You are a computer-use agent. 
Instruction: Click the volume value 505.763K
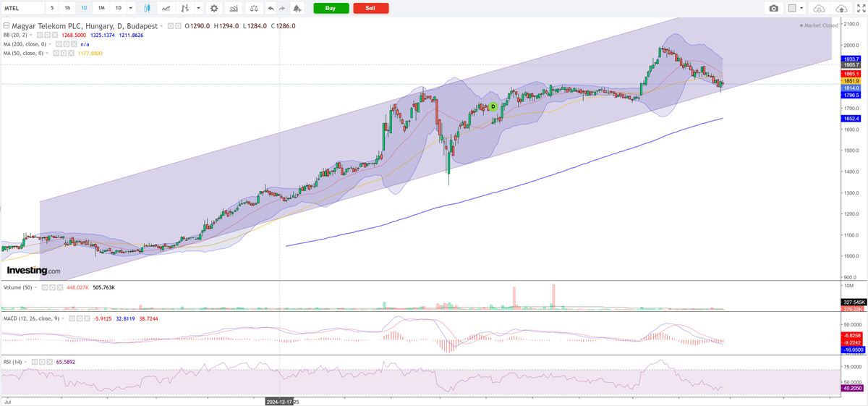point(103,287)
